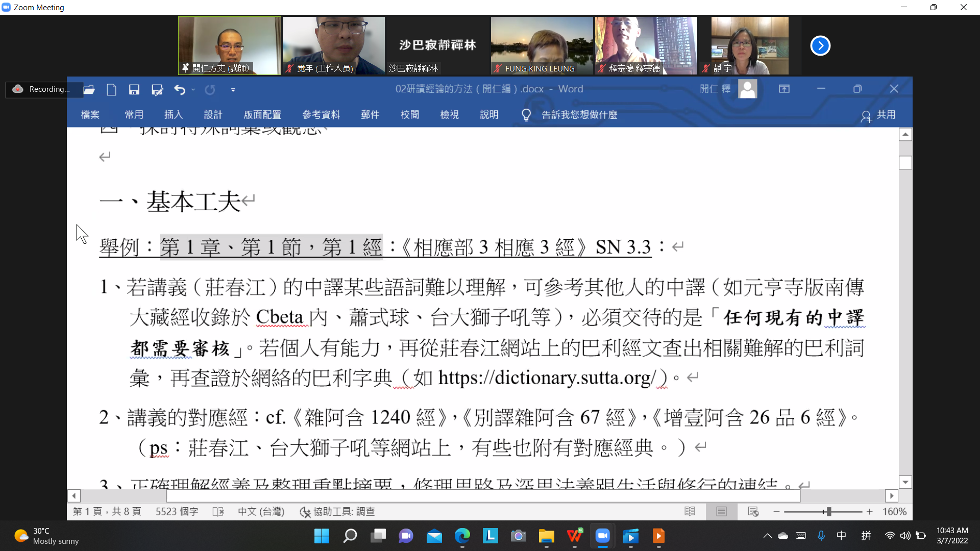Image resolution: width=980 pixels, height=551 pixels.
Task: Open the 校閱 ribbon tab
Action: [x=410, y=115]
